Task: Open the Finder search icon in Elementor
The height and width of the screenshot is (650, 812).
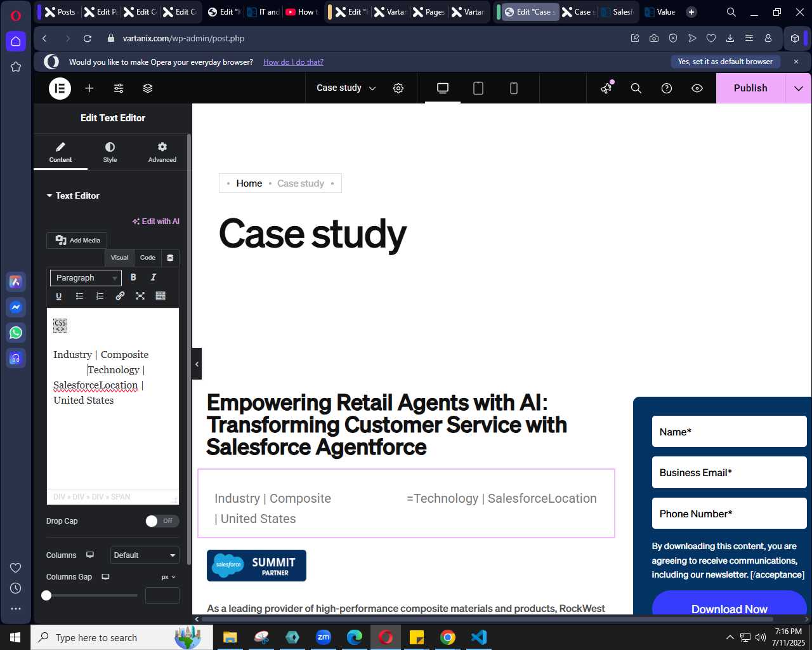Action: [x=636, y=88]
